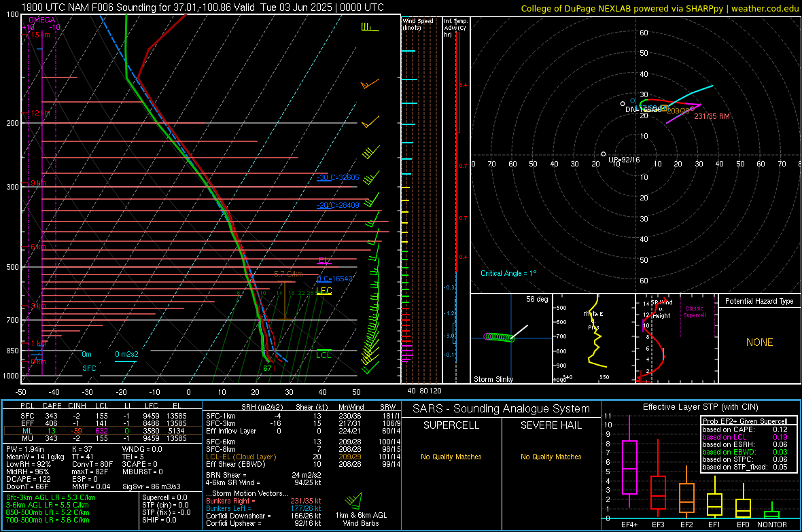Click the 0 C=16543' freezing level label

[x=335, y=279]
